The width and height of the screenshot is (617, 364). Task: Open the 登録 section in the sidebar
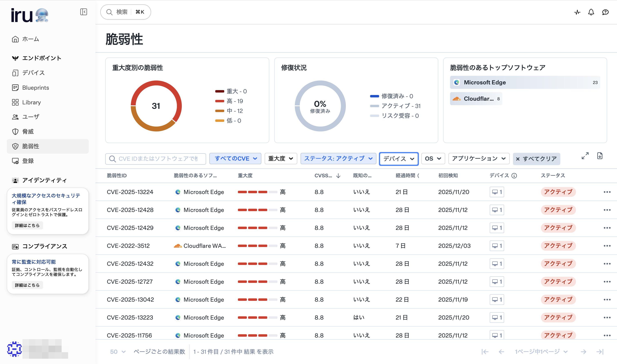click(28, 161)
